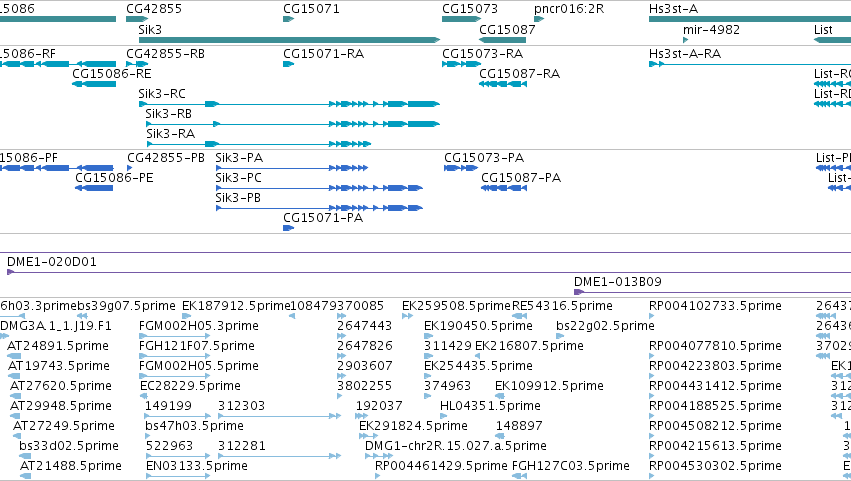Select the pncr016:2R gene label
The image size is (851, 481).
(x=569, y=9)
